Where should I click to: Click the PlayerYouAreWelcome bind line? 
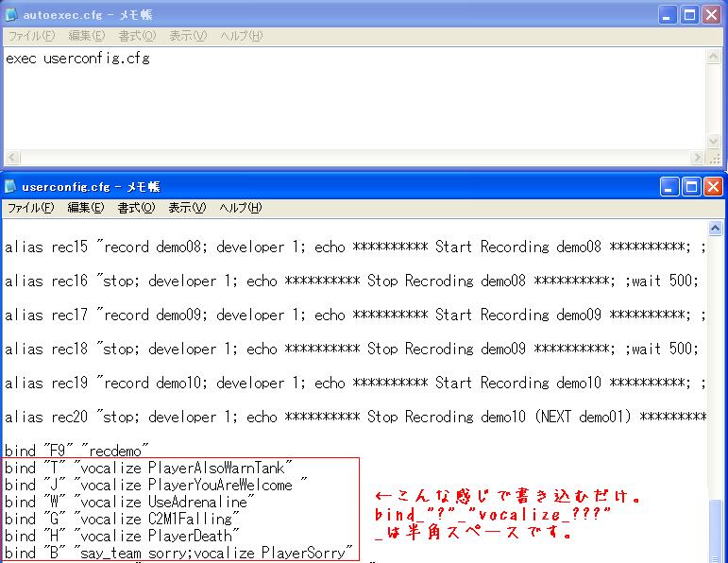click(156, 485)
